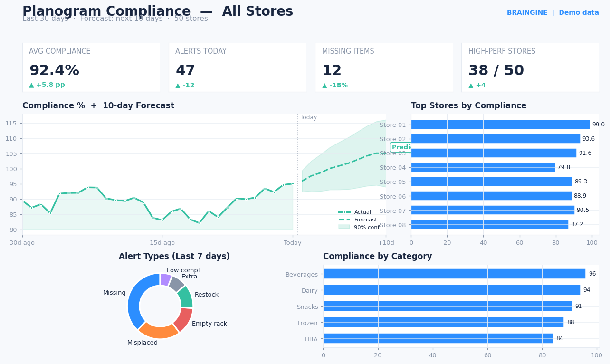Select the Store 07 bar valued 90.5
Image resolution: width=610 pixels, height=364 pixels.
pyautogui.click(x=493, y=210)
